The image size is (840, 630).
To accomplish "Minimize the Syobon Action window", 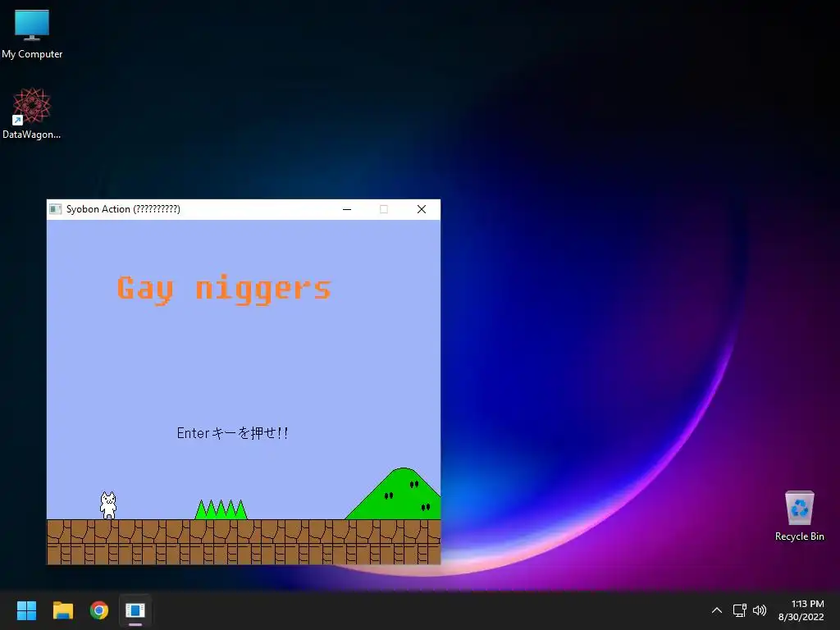I will 347,209.
